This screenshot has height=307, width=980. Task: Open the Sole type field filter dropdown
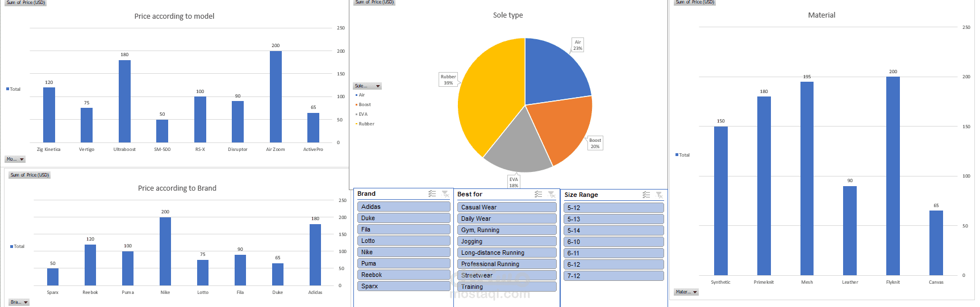coord(367,86)
